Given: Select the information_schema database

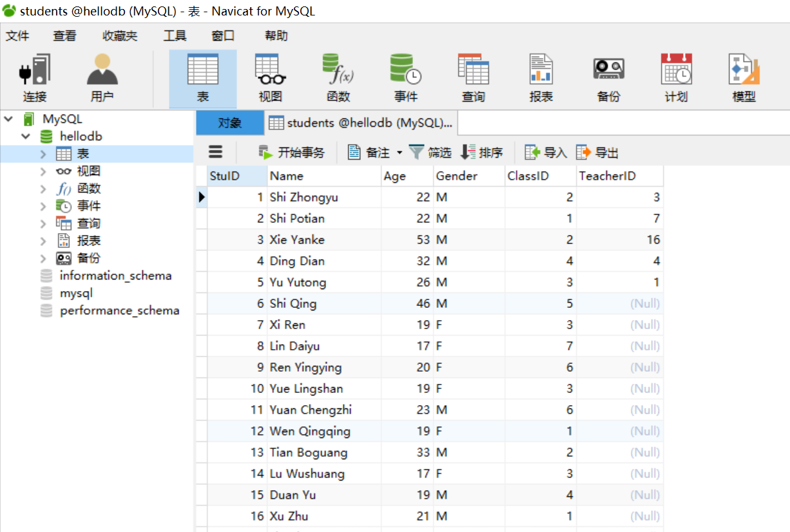Looking at the screenshot, I should tap(115, 276).
